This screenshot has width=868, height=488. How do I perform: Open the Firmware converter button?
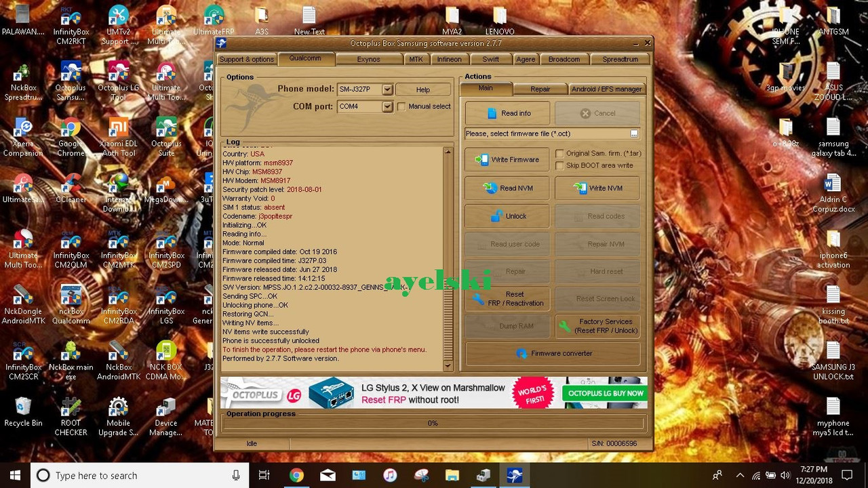[x=553, y=354]
